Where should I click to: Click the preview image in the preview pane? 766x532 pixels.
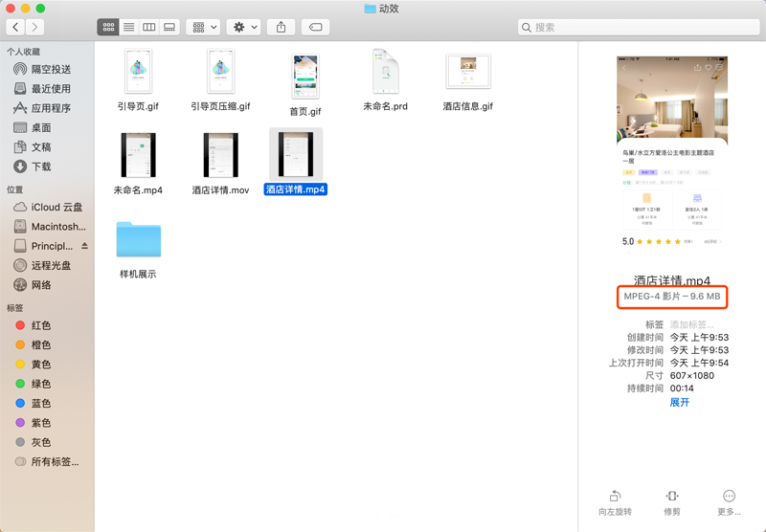point(672,157)
